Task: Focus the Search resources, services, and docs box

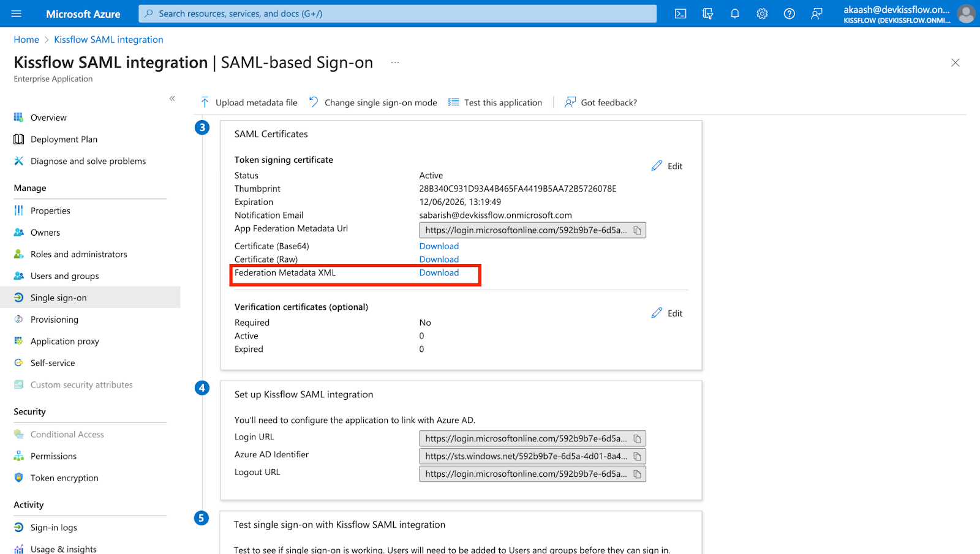Action: pyautogui.click(x=398, y=13)
